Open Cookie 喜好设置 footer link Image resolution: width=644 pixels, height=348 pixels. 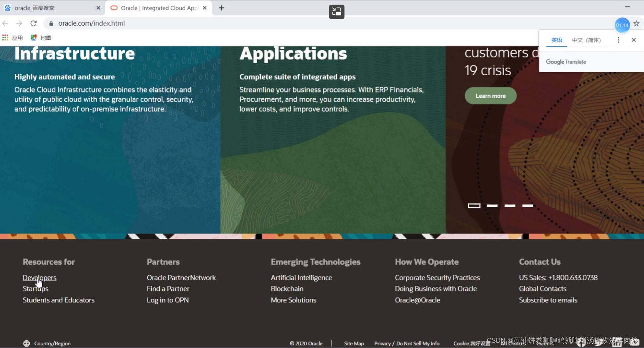(472, 344)
